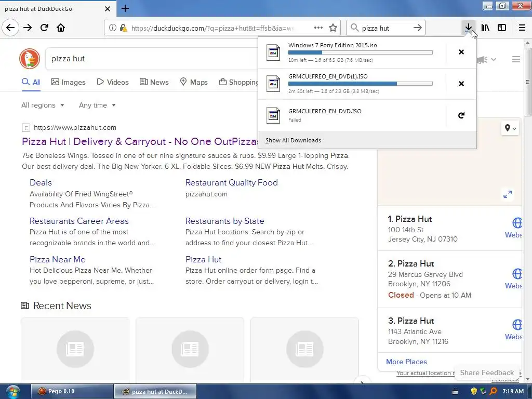
Task: Click the Windows Start button
Action: click(x=12, y=392)
